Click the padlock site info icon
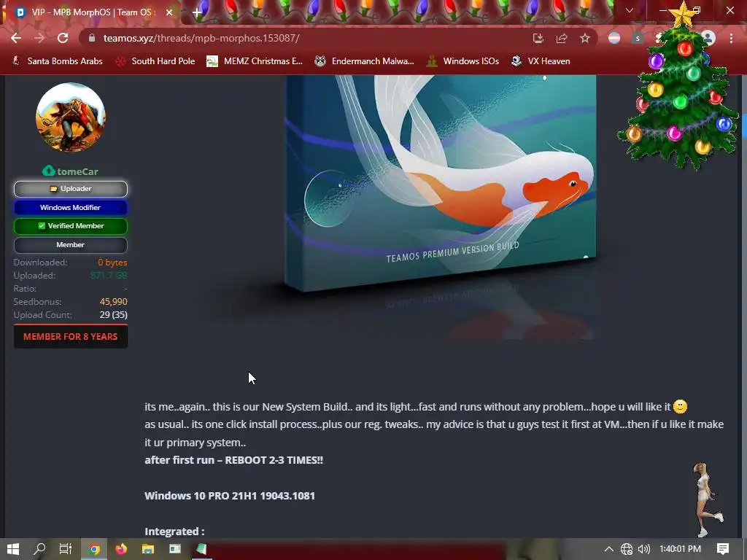747x560 pixels. point(92,38)
